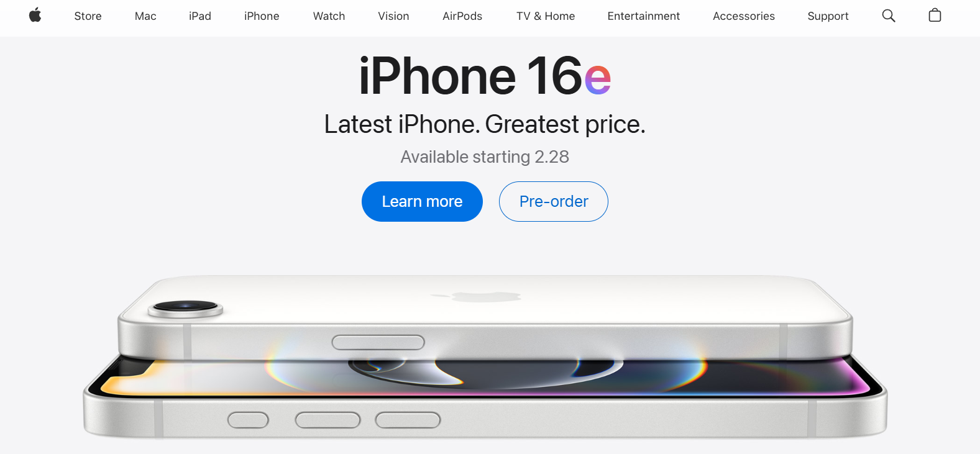Visit the Support page link
The image size is (980, 454).
pyautogui.click(x=828, y=16)
